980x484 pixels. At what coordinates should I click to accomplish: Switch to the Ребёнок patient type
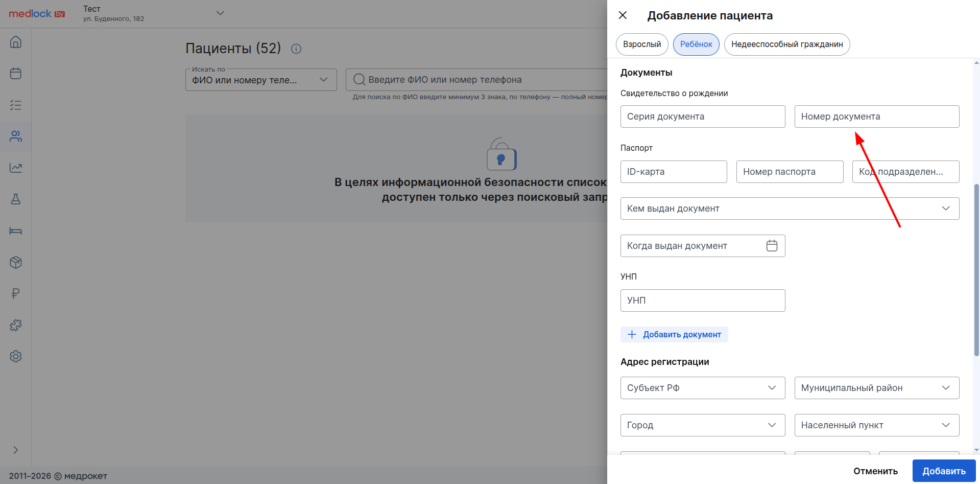tap(696, 44)
